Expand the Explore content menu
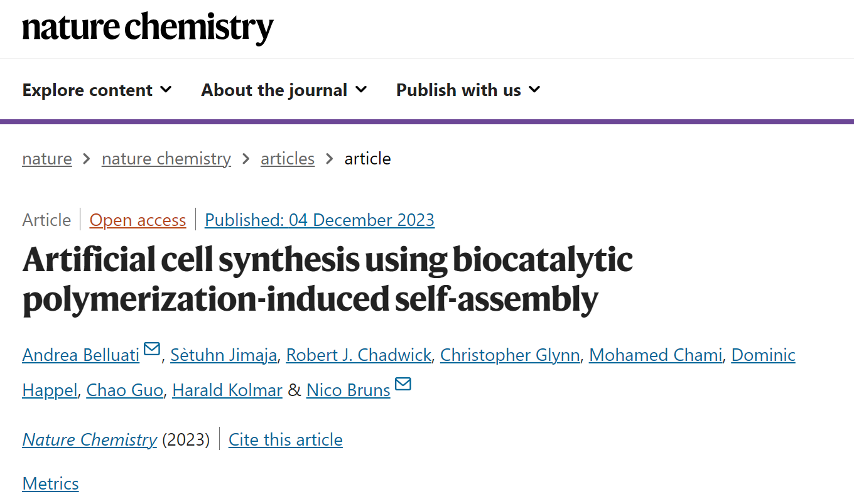 [x=97, y=90]
